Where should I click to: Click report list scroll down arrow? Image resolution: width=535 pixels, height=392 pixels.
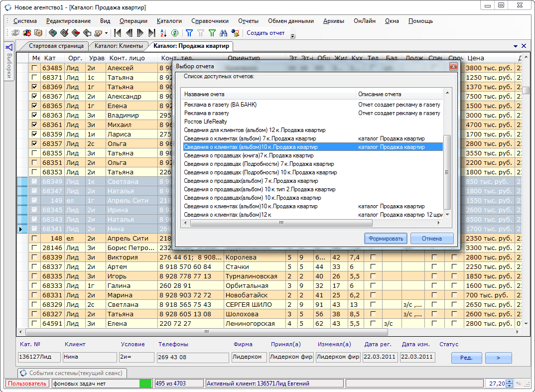(447, 215)
